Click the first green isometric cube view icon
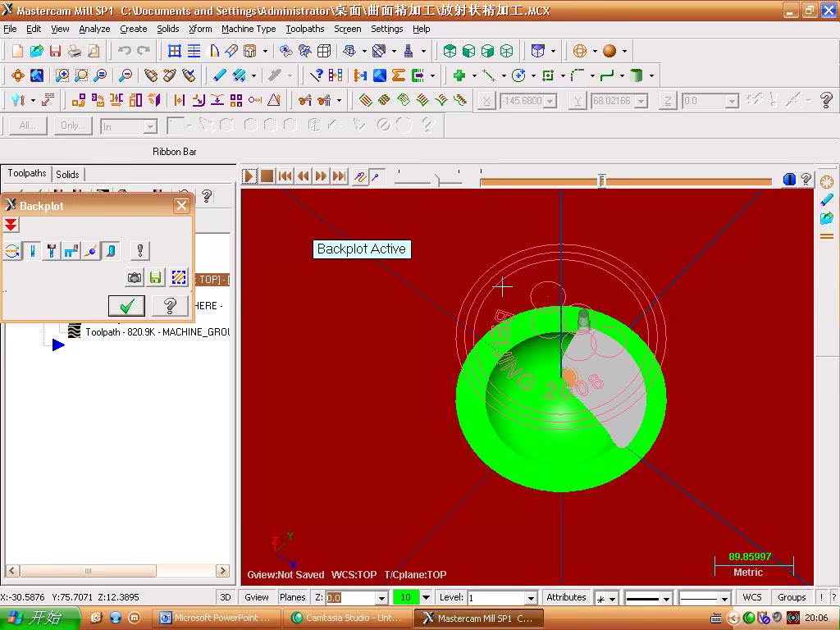840x630 pixels. pyautogui.click(x=450, y=51)
